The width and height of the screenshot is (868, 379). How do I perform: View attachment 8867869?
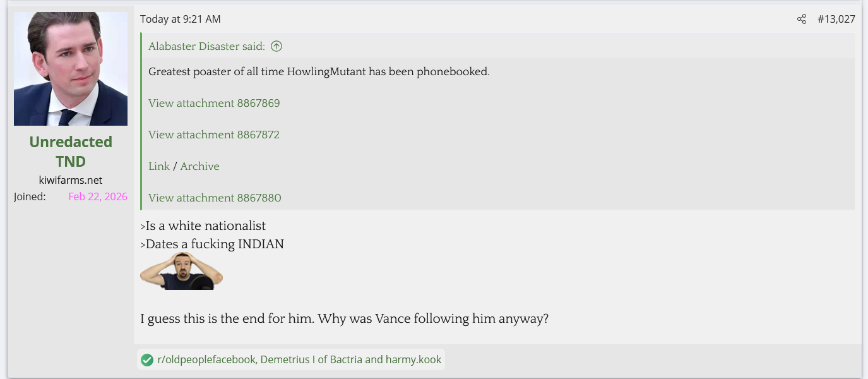214,103
